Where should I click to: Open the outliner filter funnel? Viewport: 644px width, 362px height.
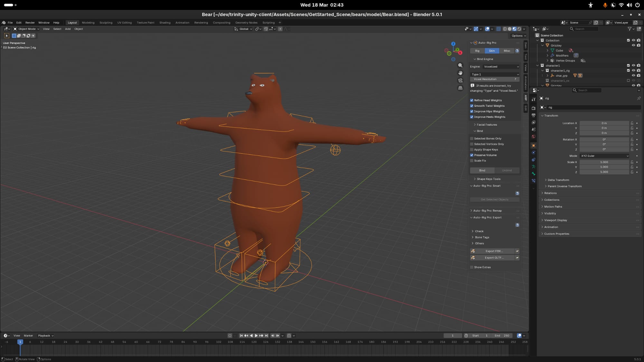tap(630, 29)
